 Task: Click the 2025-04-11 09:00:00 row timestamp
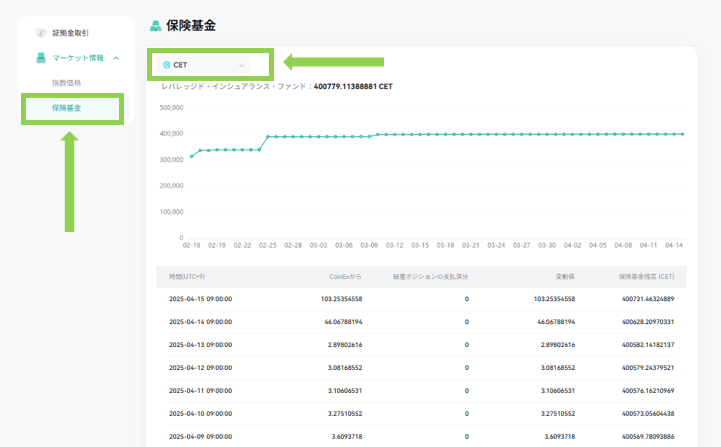click(x=200, y=391)
